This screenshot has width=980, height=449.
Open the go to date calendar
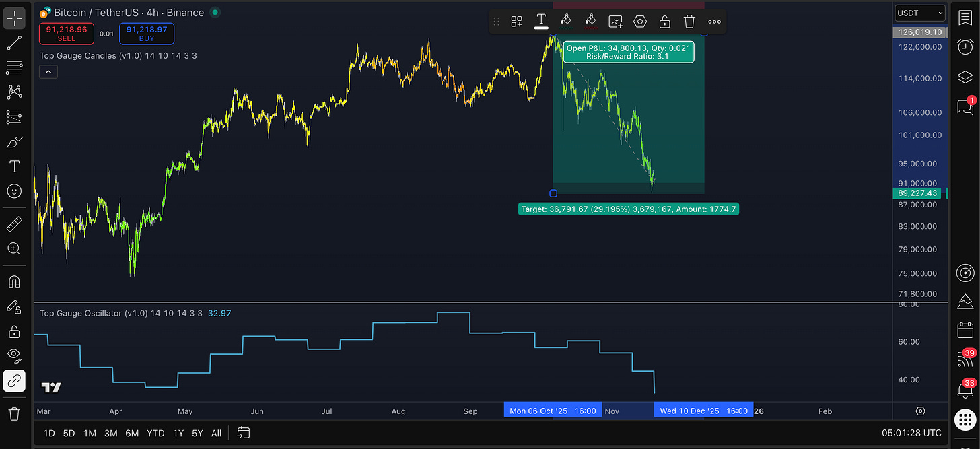244,433
